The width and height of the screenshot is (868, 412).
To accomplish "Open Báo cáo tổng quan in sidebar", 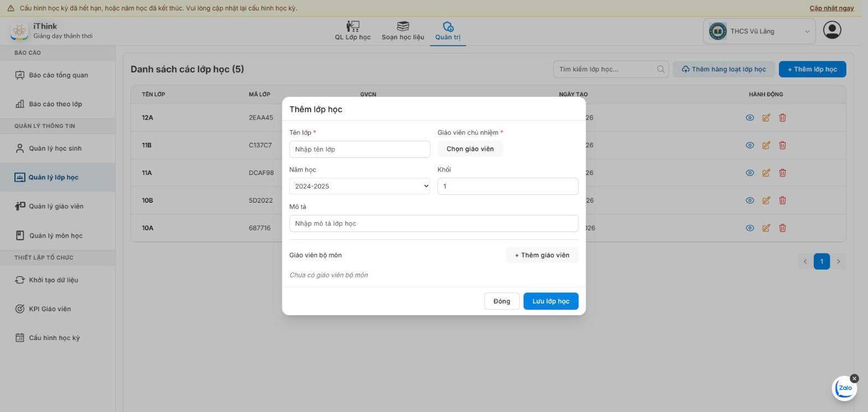I will (x=58, y=75).
